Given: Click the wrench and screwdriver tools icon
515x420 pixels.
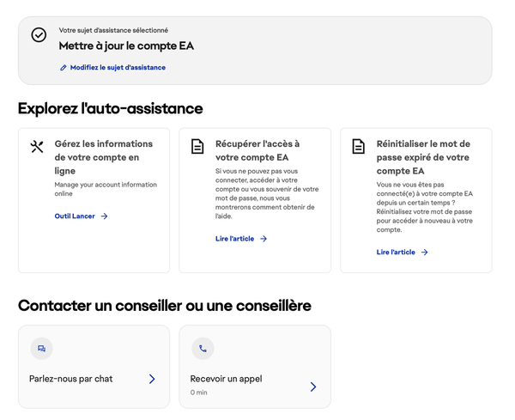Looking at the screenshot, I should (36, 147).
